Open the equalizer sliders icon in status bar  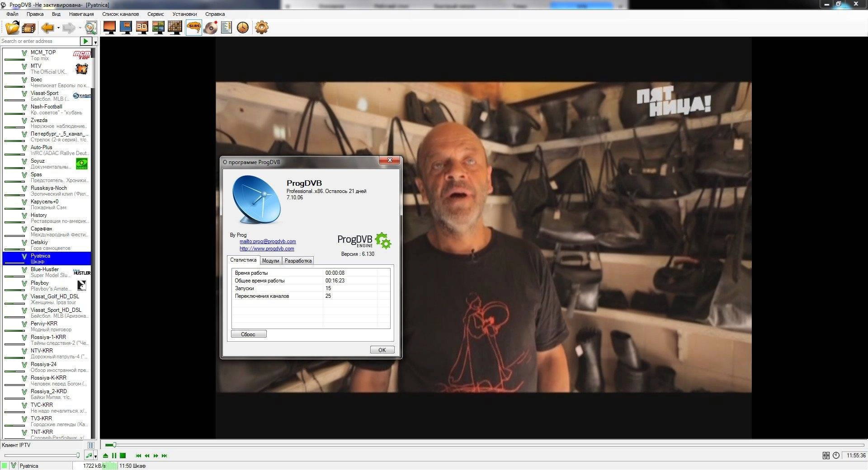826,456
